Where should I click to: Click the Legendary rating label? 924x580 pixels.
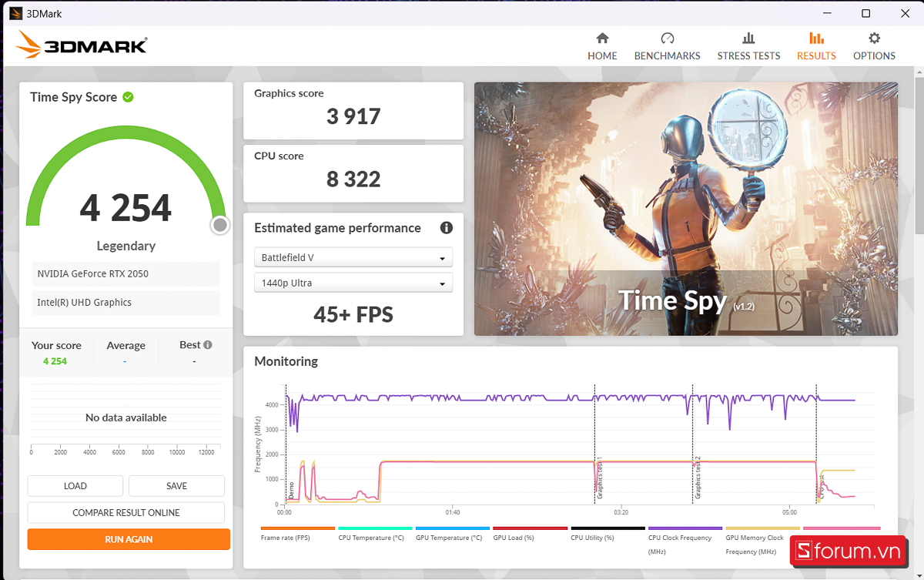[126, 246]
